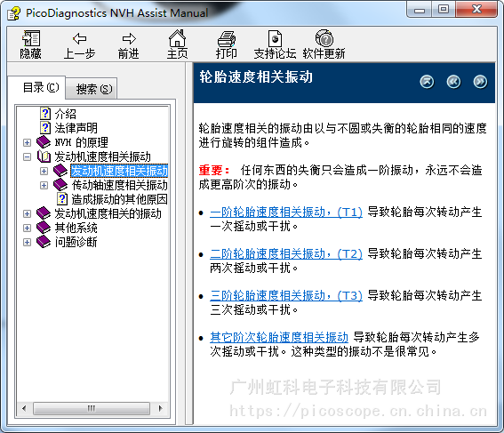Screen dimensions: 504x433
Task: Click the next topic double-right arrow
Action: tap(480, 82)
